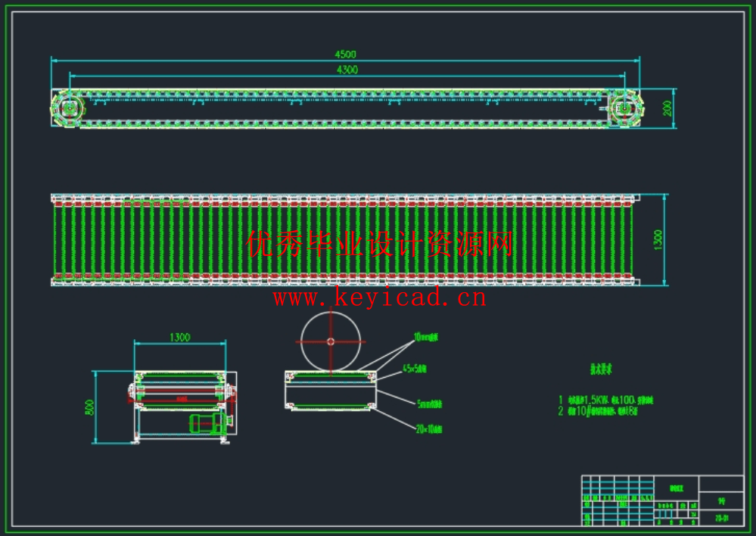
Task: Open the www.keyicad.cn watermark link
Action: (x=380, y=298)
